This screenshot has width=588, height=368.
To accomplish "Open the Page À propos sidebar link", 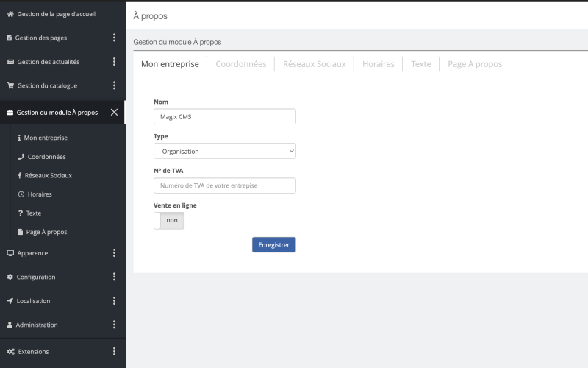I will pos(46,232).
